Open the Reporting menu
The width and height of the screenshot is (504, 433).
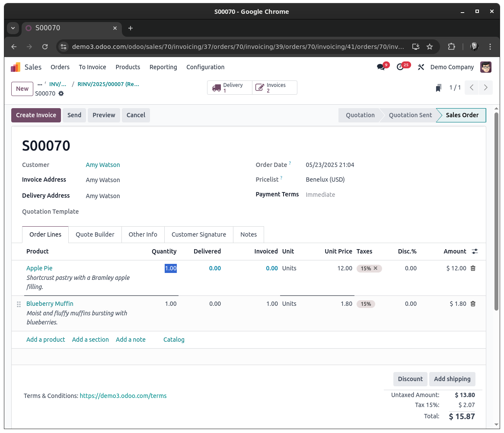(x=163, y=67)
